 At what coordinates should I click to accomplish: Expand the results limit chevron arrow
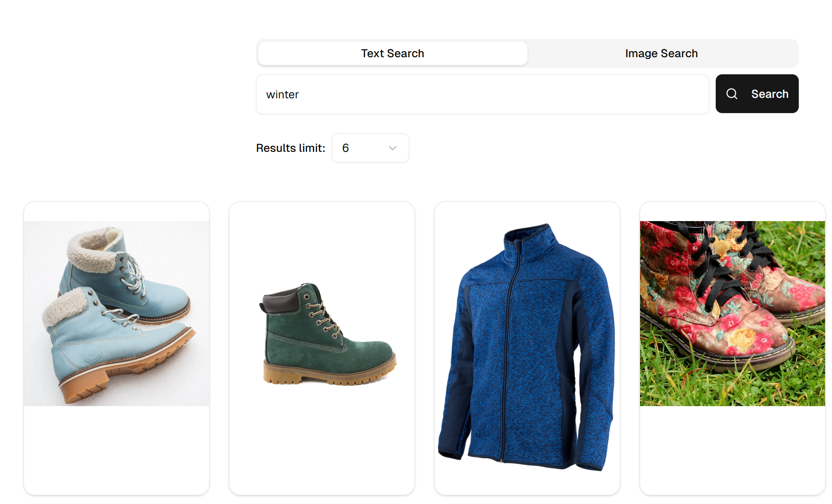pos(393,148)
